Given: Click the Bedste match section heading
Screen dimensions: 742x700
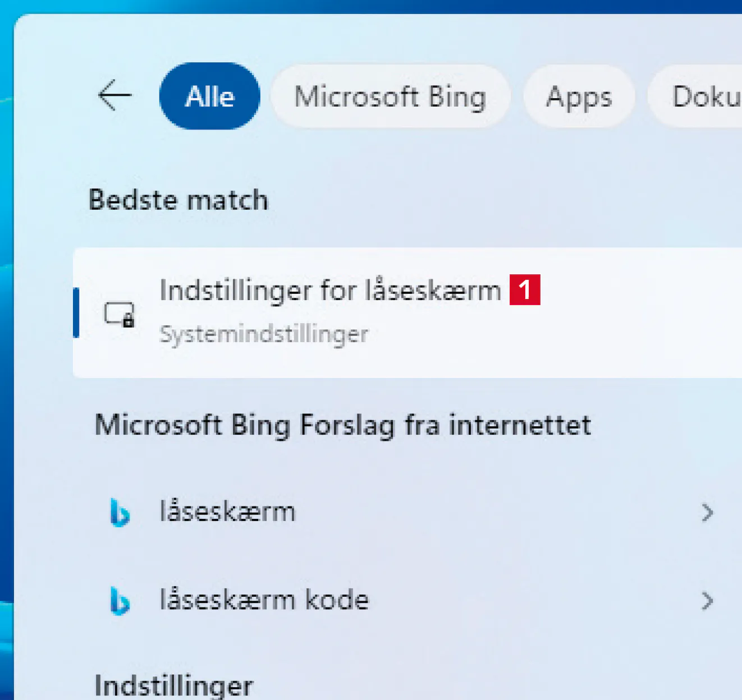Looking at the screenshot, I should click(x=178, y=200).
